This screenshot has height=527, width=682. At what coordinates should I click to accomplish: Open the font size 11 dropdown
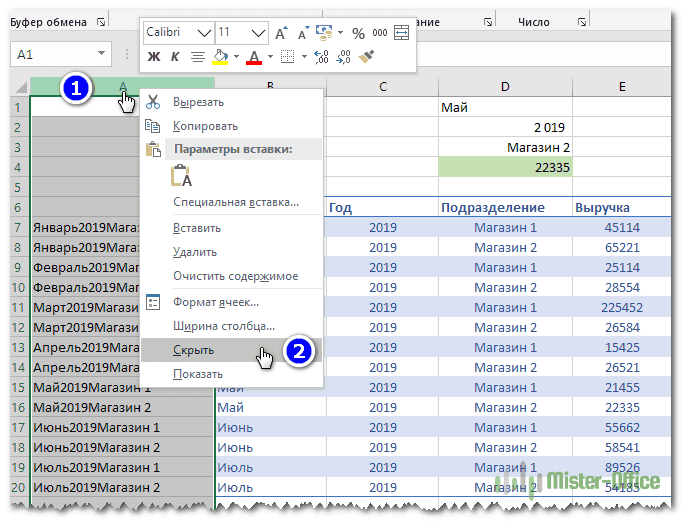click(257, 33)
